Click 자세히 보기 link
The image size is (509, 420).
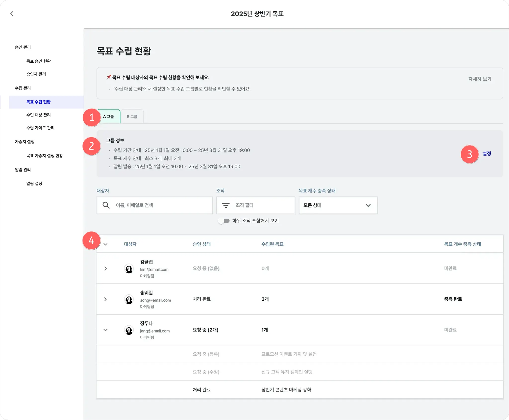[480, 79]
